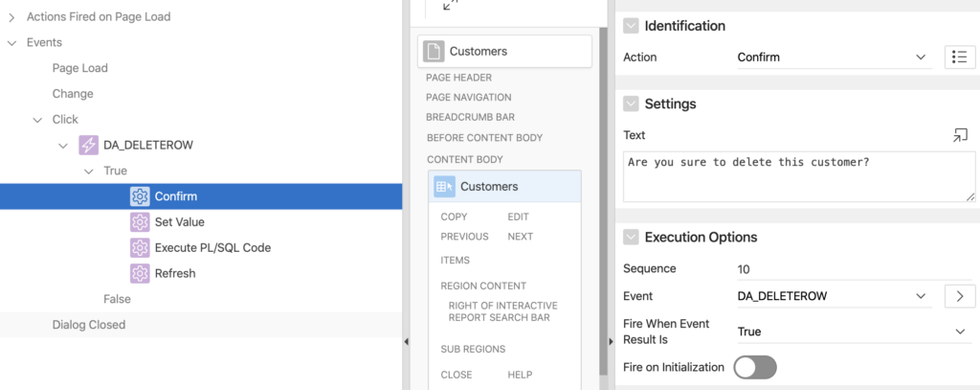Open the code editor icon above Text field

coord(960,134)
